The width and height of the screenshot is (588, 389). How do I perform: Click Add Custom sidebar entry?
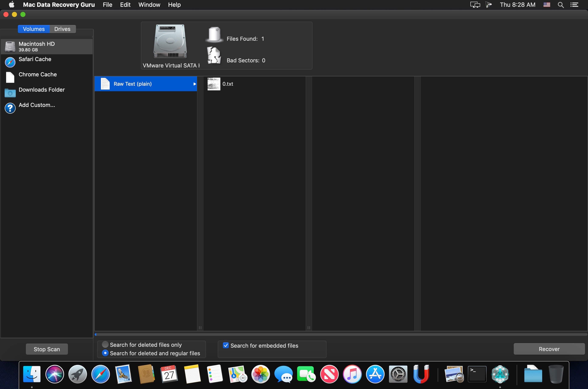click(x=36, y=105)
